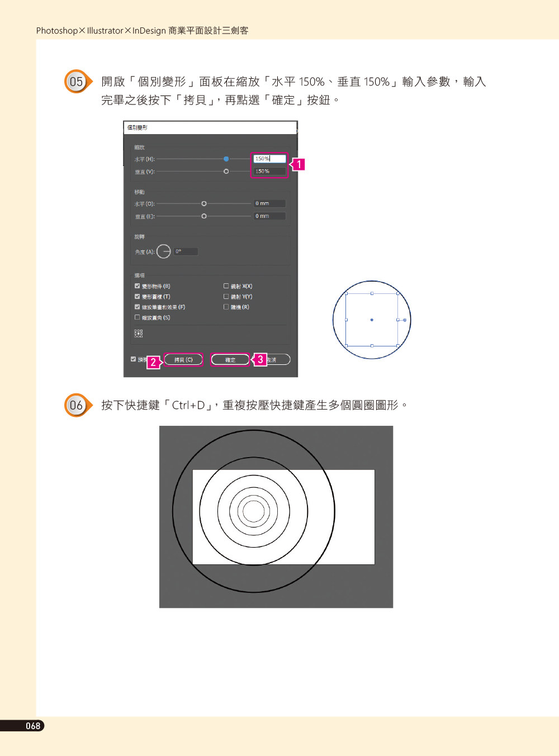Enable the 縮放圓角 (S) checkbox

point(137,317)
